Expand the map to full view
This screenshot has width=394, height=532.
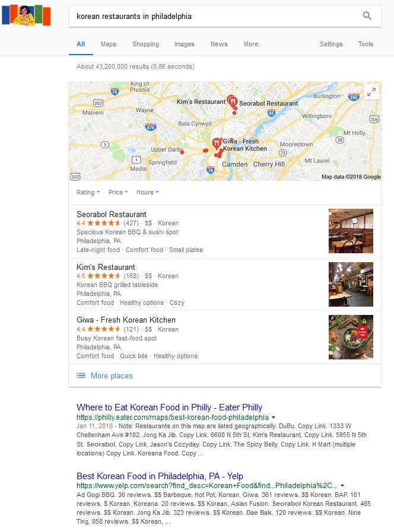tap(371, 91)
